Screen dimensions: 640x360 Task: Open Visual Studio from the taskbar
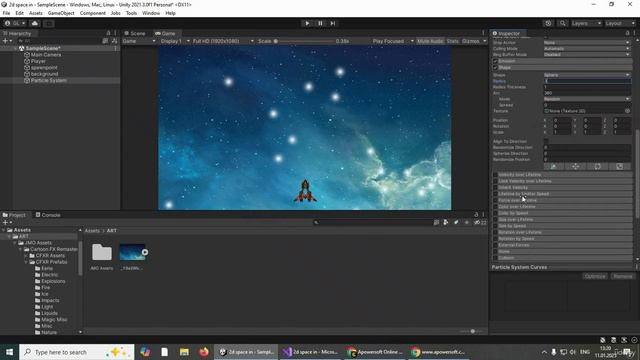(x=311, y=352)
